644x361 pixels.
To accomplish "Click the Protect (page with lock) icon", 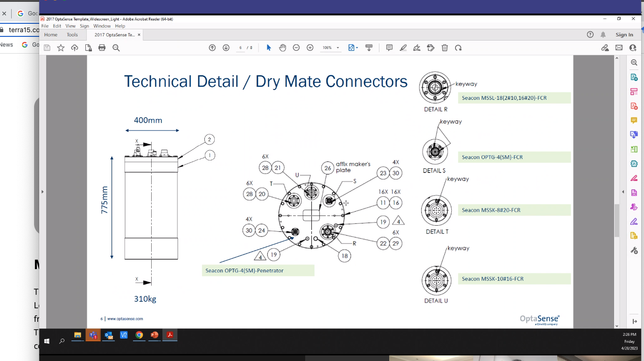I will (88, 48).
